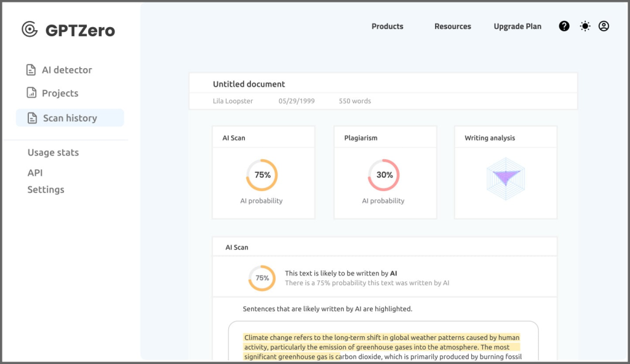This screenshot has height=364, width=630.
Task: Click the Writing analysis radar chart
Action: click(x=506, y=179)
